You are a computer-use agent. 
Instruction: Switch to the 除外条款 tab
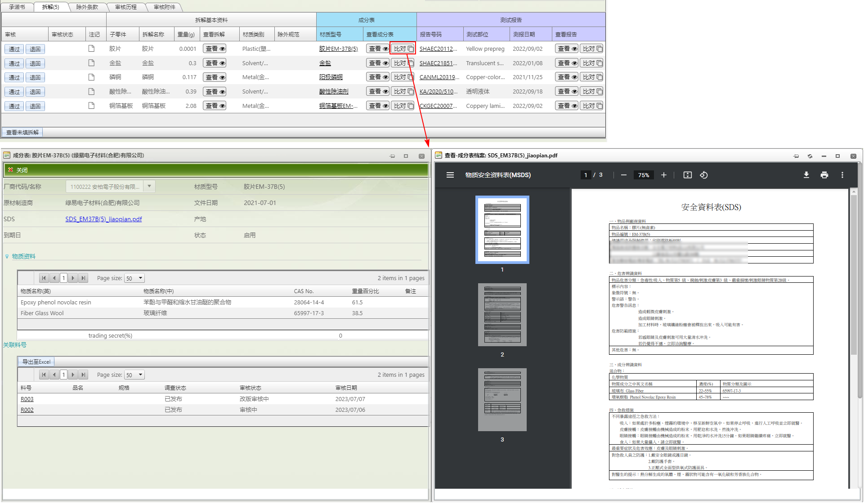coord(87,7)
